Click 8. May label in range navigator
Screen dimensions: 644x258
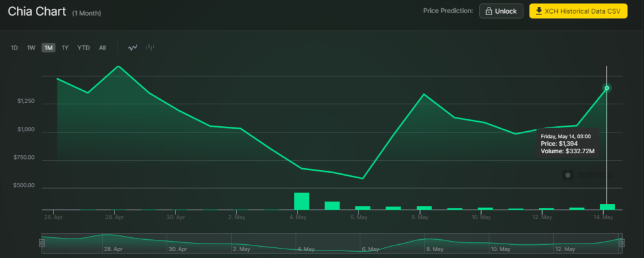(434, 249)
